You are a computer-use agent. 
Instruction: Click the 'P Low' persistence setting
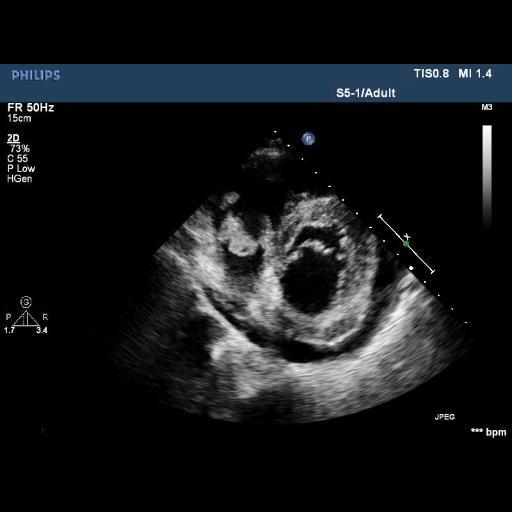[x=21, y=169]
